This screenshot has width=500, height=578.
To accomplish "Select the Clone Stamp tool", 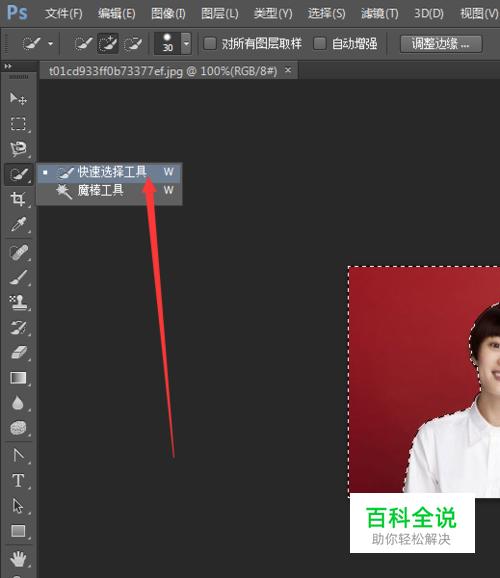I will coord(18,302).
